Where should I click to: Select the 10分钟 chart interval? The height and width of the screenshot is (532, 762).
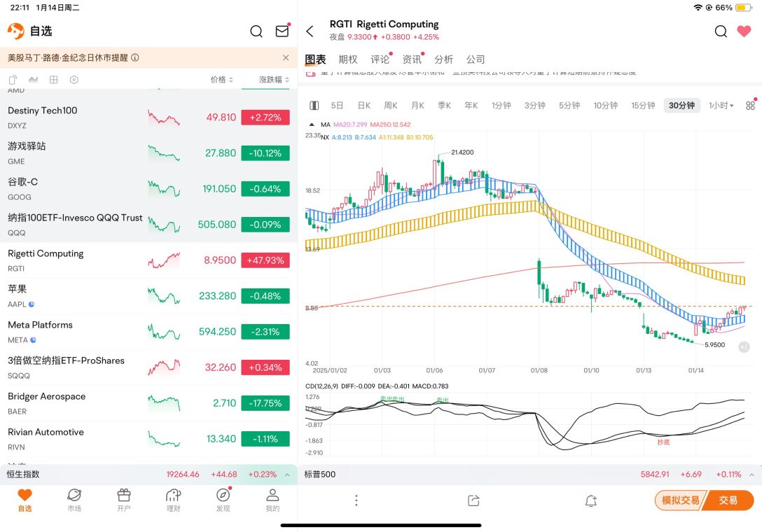tap(606, 106)
